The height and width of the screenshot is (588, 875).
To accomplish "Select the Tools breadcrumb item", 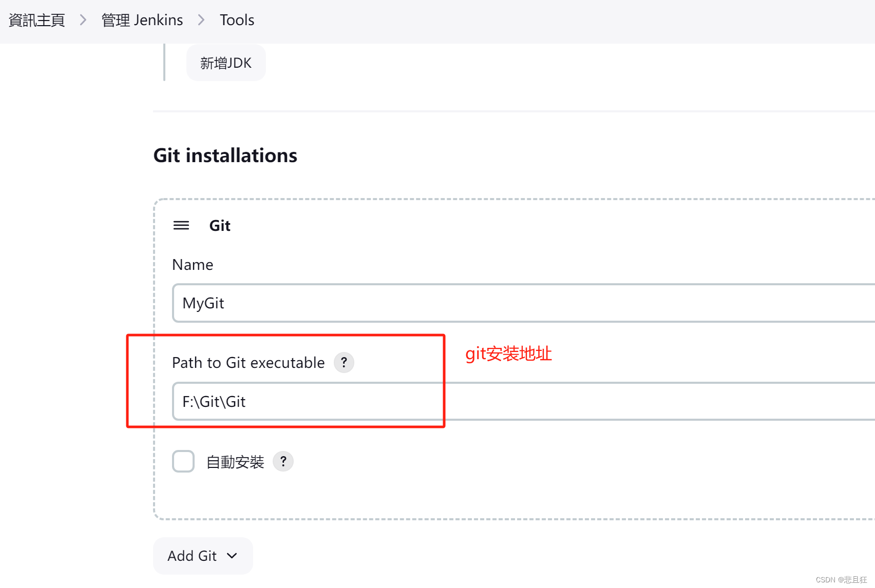I will pyautogui.click(x=237, y=20).
